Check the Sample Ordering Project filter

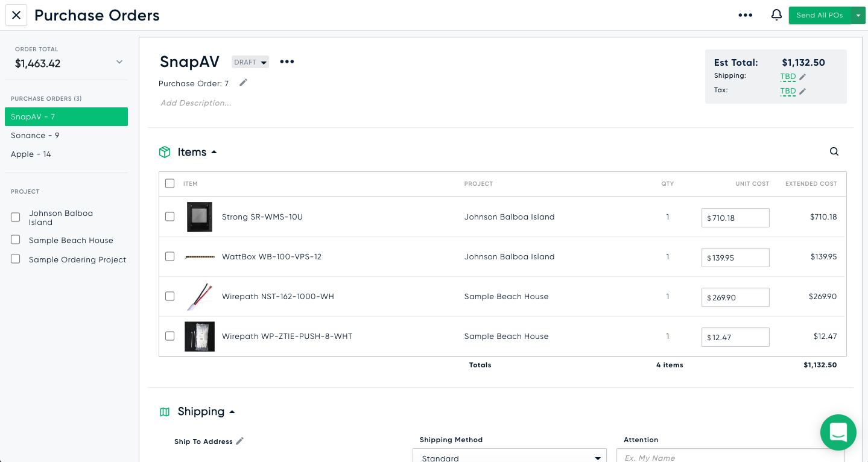click(16, 259)
